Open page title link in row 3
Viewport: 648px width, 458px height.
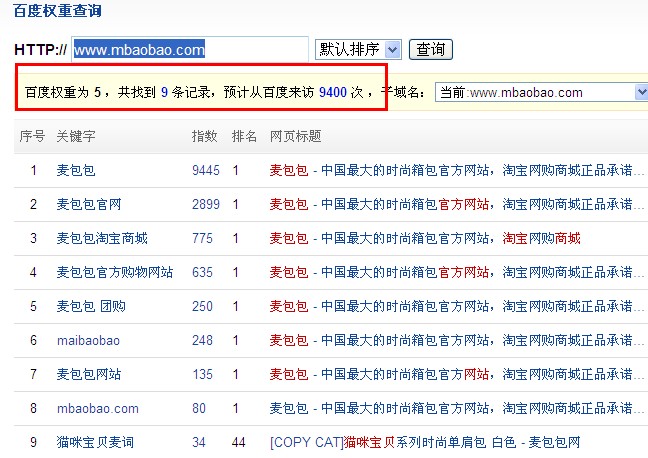[424, 238]
